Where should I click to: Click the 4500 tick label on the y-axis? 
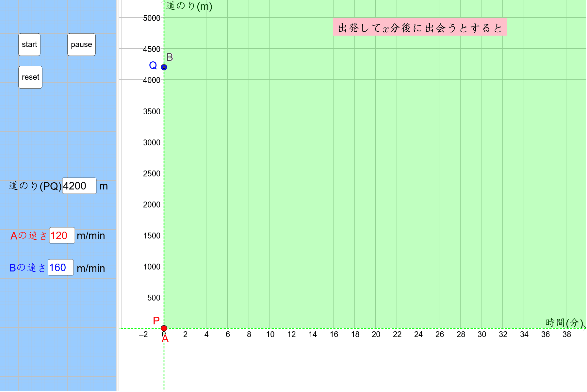152,49
